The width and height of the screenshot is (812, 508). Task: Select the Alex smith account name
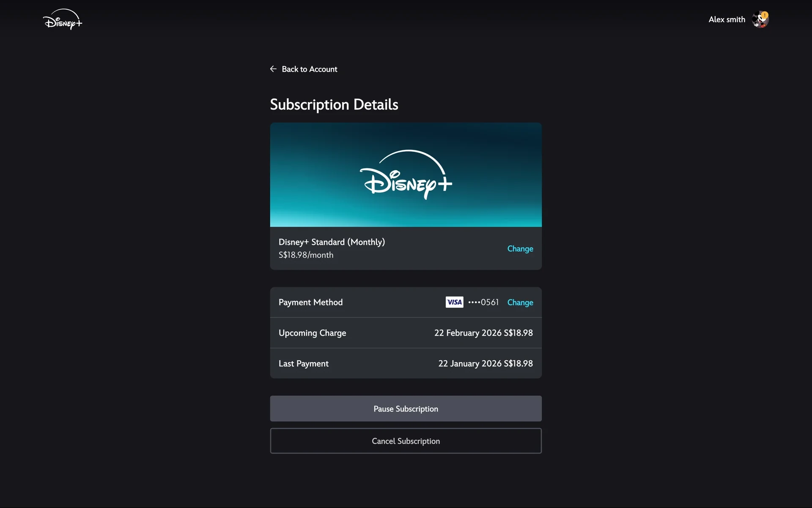coord(727,19)
